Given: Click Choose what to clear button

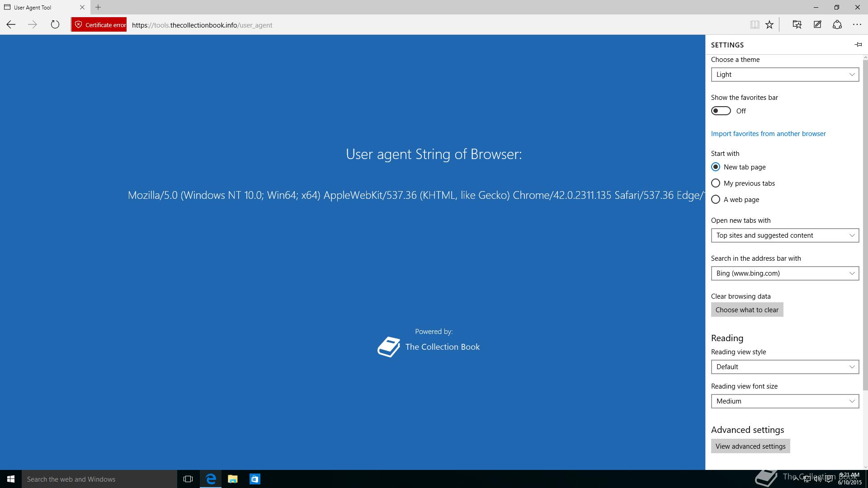Looking at the screenshot, I should coord(747,310).
